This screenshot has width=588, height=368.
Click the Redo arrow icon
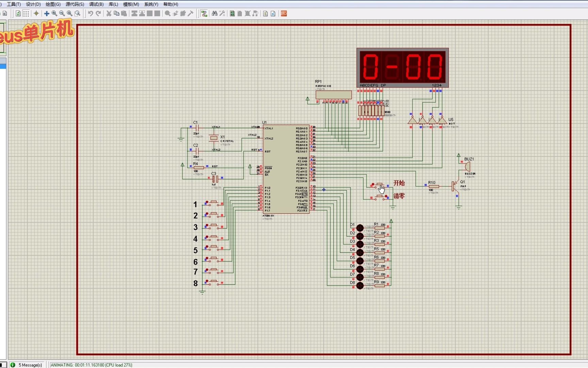tap(98, 14)
